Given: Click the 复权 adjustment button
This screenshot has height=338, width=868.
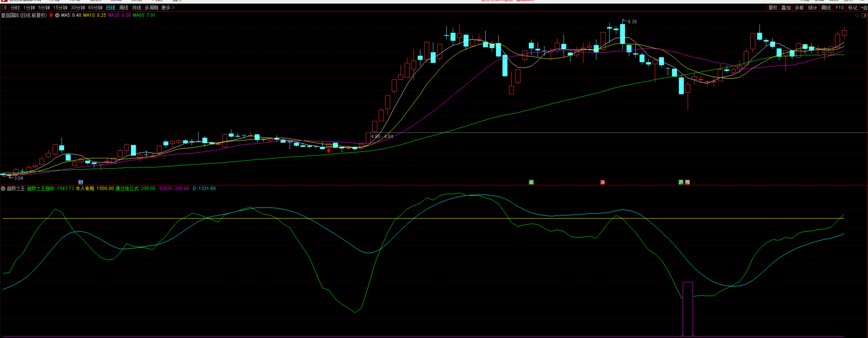Looking at the screenshot, I should tap(773, 7).
